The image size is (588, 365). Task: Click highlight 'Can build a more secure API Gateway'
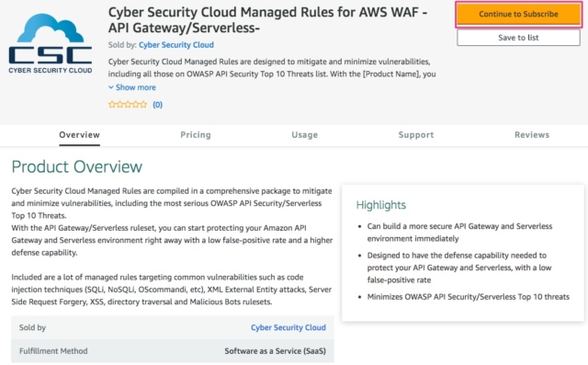459,233
